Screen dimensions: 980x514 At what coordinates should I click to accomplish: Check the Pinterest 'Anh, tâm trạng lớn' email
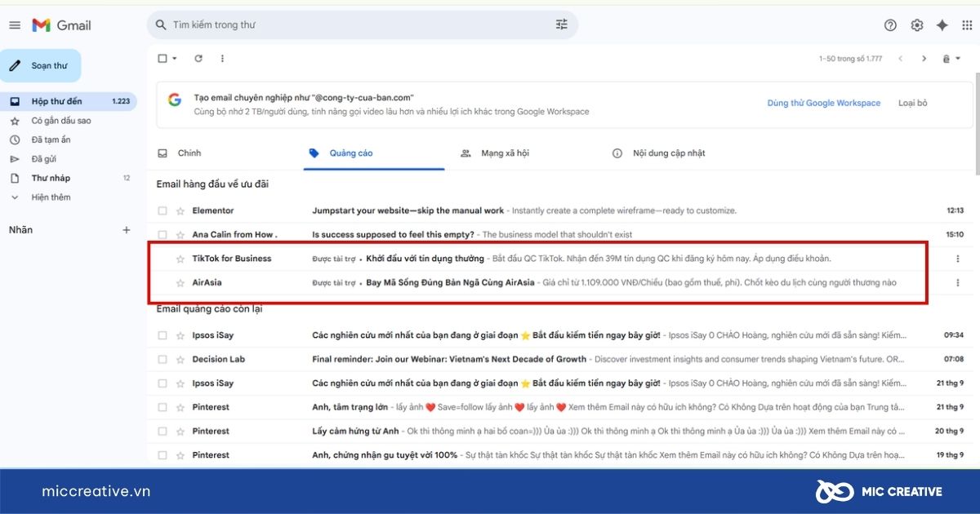coord(162,407)
